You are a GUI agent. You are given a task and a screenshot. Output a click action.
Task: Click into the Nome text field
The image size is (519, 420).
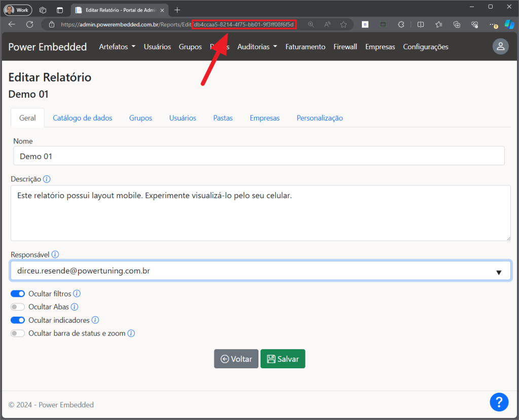pyautogui.click(x=258, y=156)
